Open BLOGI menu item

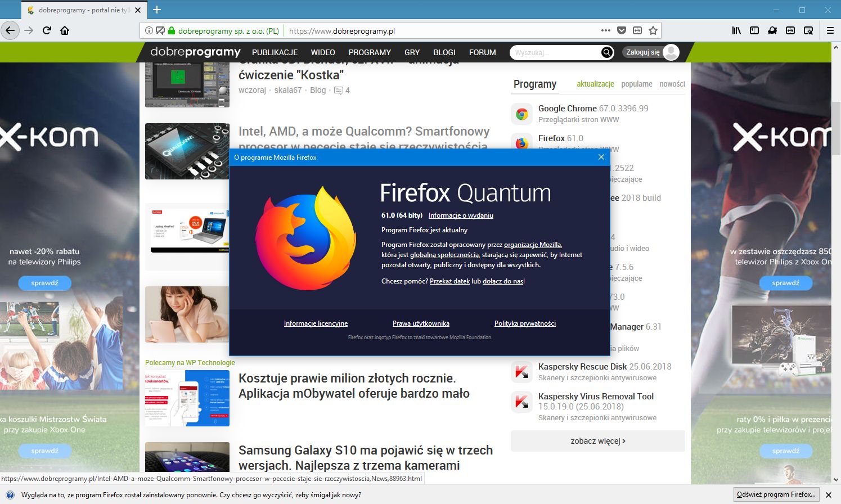pos(444,52)
